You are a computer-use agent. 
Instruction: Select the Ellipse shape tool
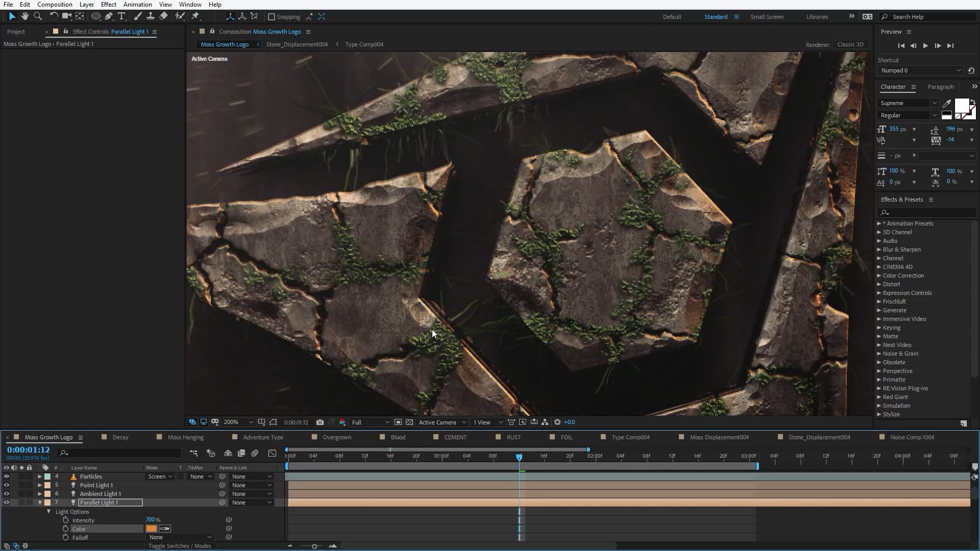click(95, 16)
